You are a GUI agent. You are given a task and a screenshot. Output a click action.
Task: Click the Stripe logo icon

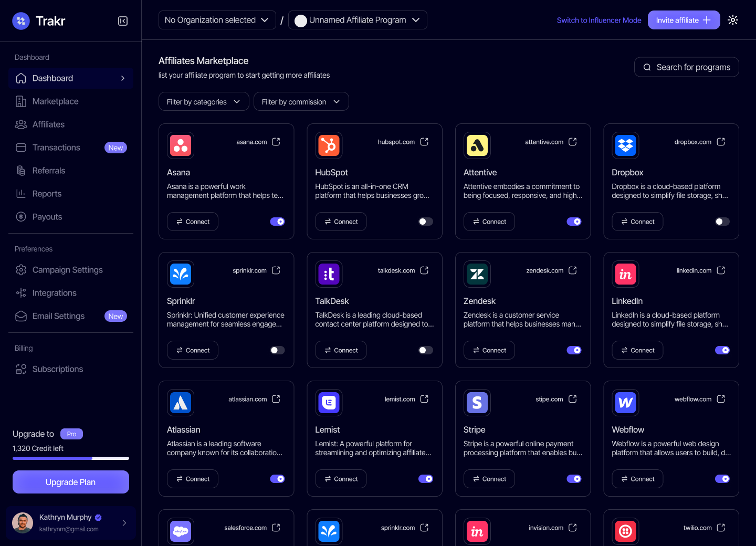pos(477,403)
